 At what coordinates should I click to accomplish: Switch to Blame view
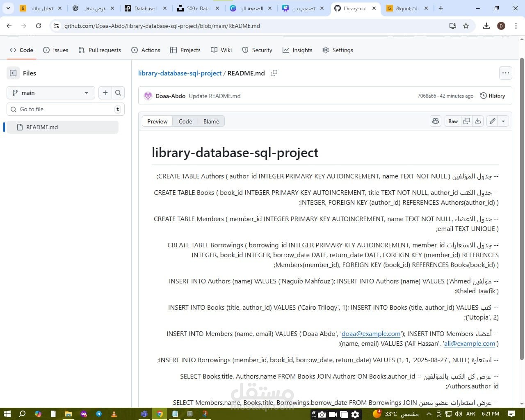[211, 121]
